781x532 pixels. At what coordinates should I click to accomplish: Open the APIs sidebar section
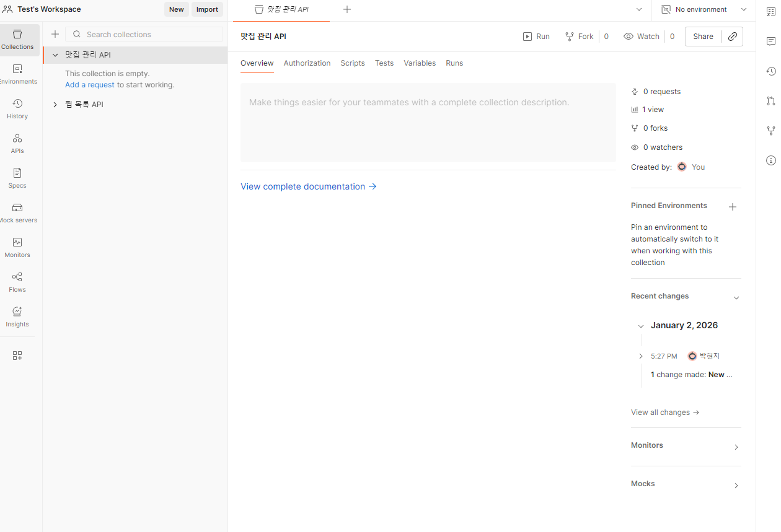coord(17,144)
